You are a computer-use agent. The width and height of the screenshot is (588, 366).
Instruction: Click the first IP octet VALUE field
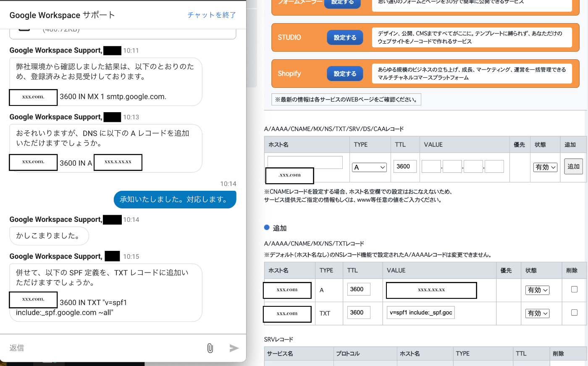tap(431, 166)
